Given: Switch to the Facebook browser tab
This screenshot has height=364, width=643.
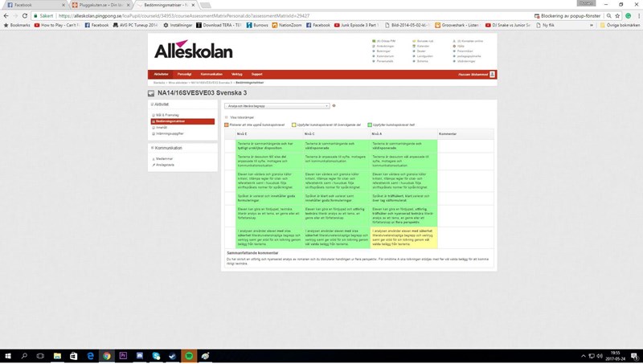Looking at the screenshot, I should (x=32, y=5).
